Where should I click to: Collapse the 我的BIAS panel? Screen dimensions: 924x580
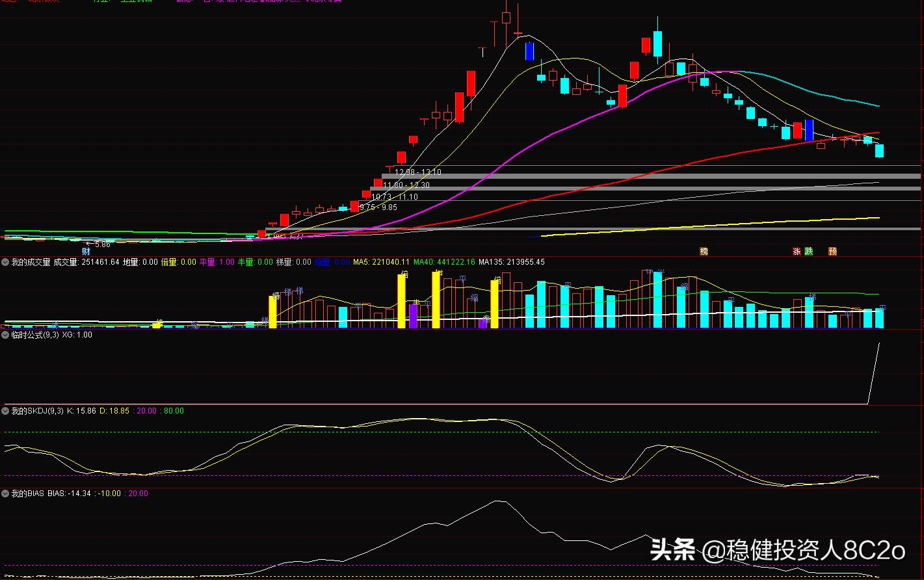coord(5,494)
